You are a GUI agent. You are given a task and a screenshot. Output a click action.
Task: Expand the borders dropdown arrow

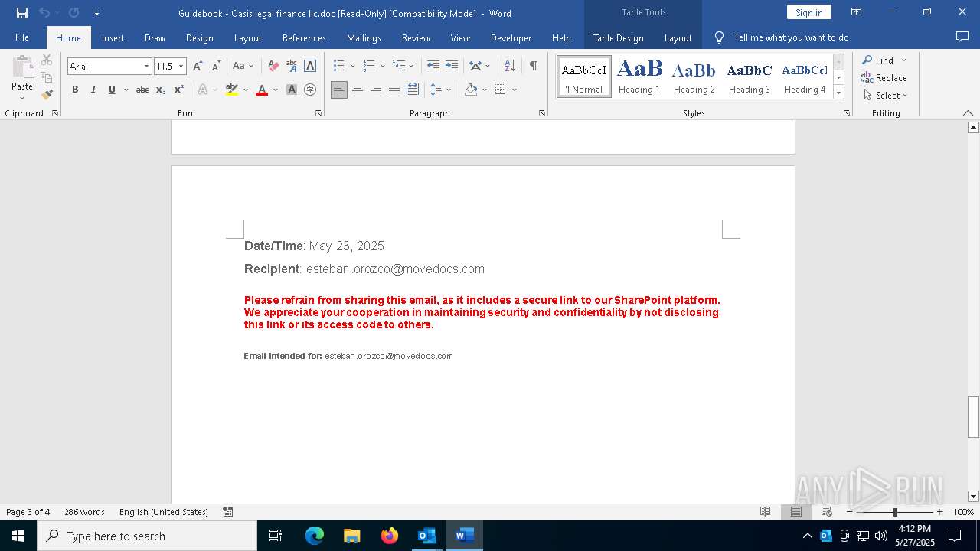click(x=514, y=90)
